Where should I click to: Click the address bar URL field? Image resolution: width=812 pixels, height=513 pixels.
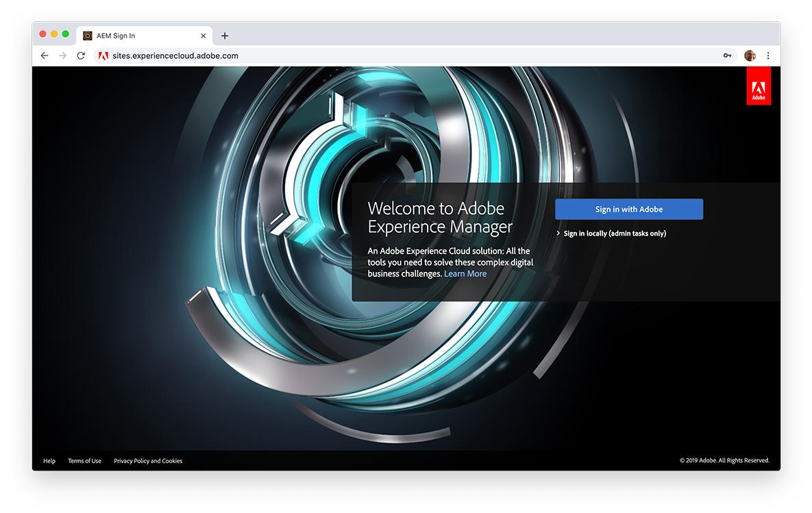(x=415, y=55)
